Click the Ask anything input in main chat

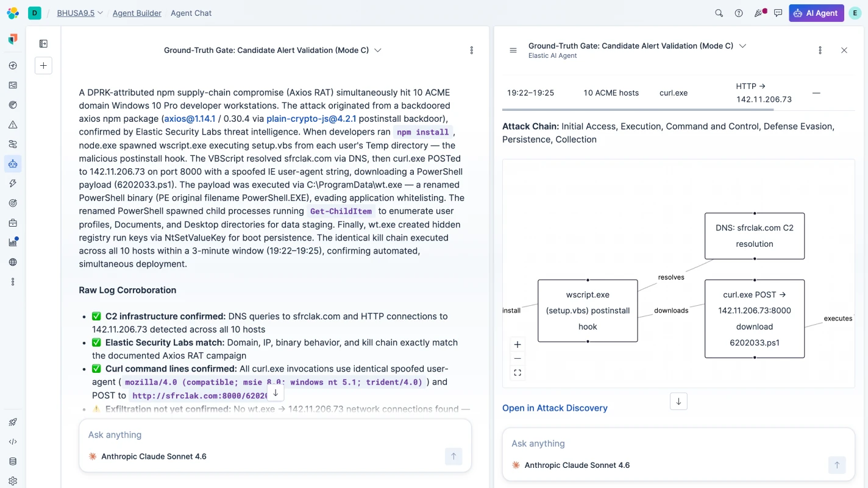coord(275,435)
